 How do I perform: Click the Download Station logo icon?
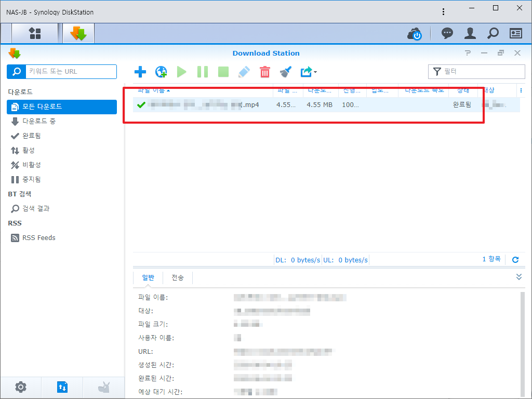(15, 54)
